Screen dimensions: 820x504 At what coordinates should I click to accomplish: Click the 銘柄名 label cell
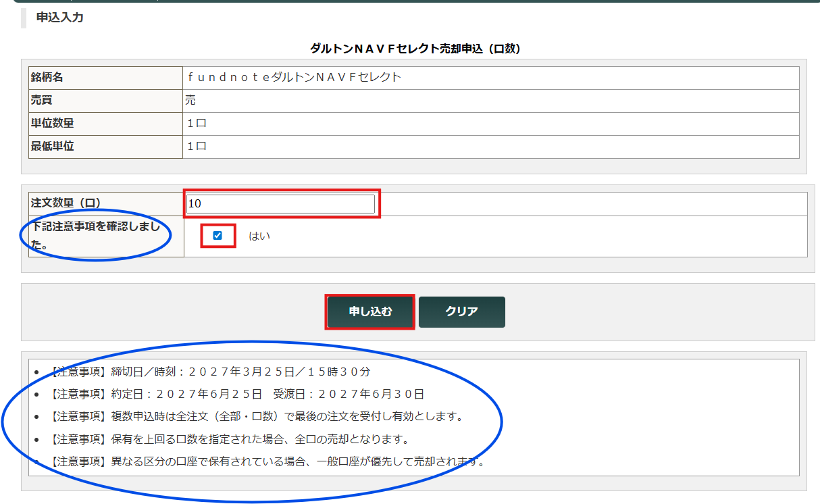(x=105, y=78)
